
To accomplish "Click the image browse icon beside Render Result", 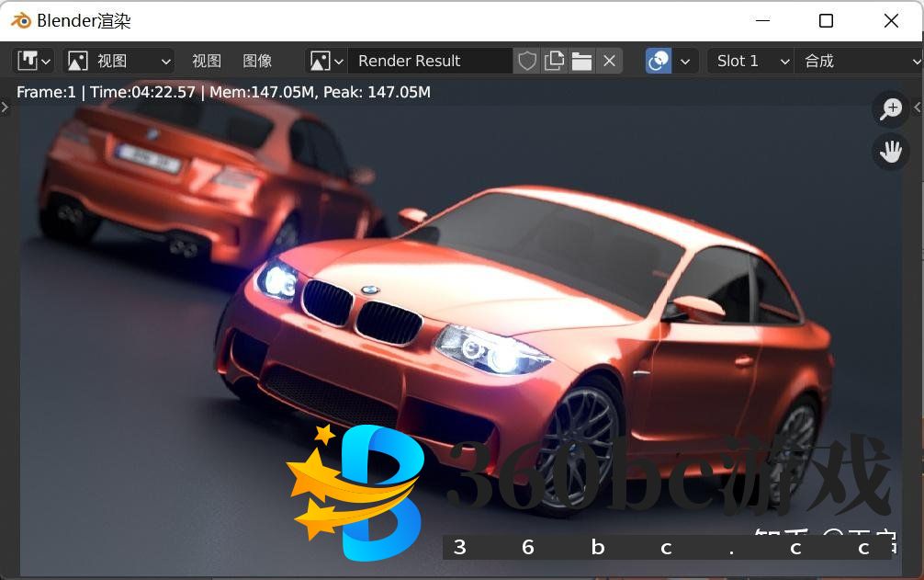I will [326, 61].
